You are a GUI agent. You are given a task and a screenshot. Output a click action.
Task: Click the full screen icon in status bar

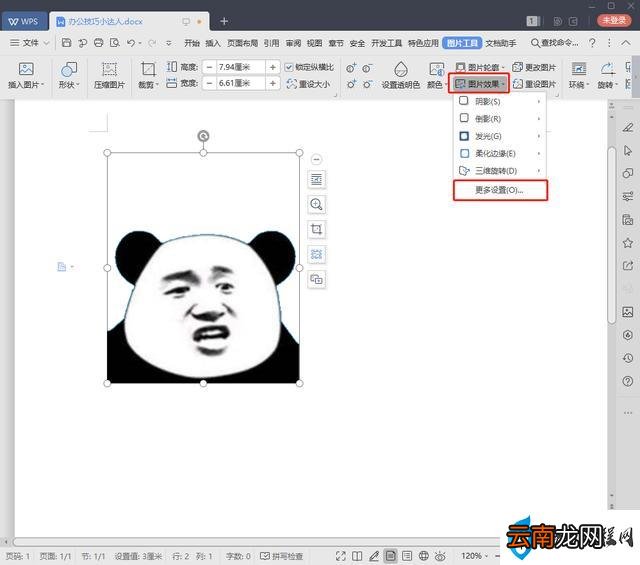pos(340,556)
